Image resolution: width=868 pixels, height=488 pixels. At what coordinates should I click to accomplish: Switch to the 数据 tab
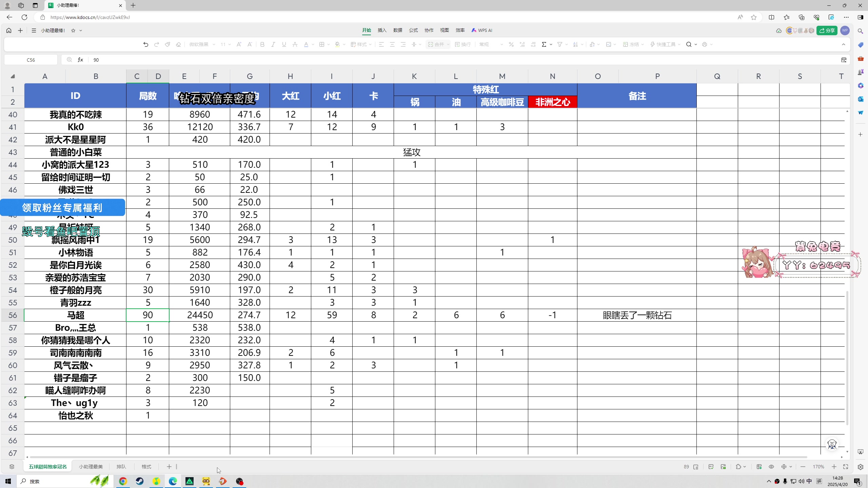(398, 30)
